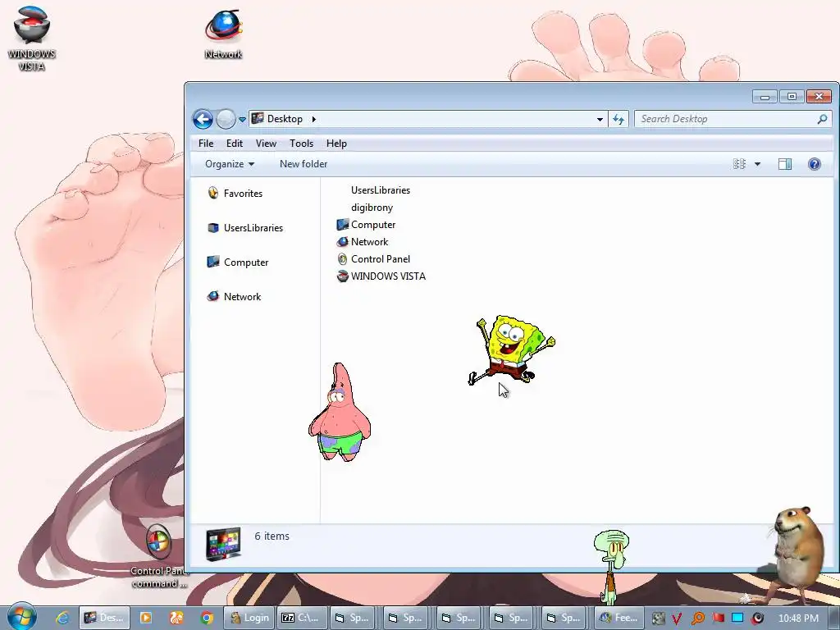Open the File menu
Image resolution: width=840 pixels, height=630 pixels.
206,143
